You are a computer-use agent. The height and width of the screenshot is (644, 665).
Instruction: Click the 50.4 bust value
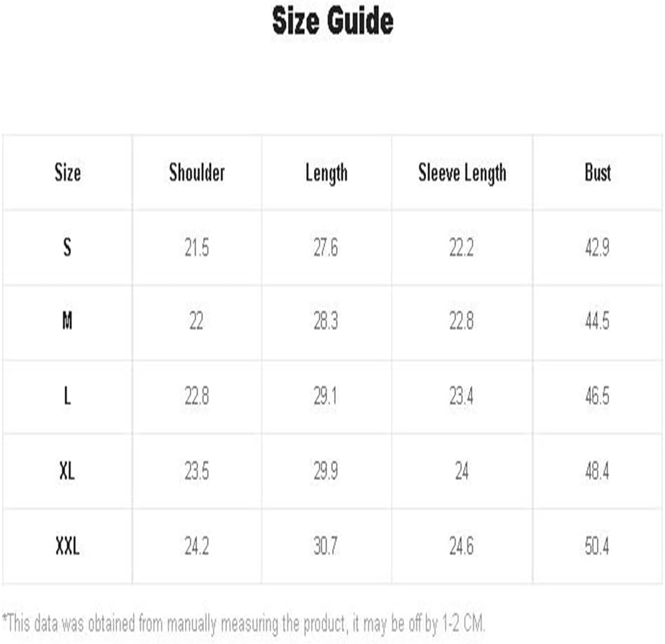pos(597,547)
